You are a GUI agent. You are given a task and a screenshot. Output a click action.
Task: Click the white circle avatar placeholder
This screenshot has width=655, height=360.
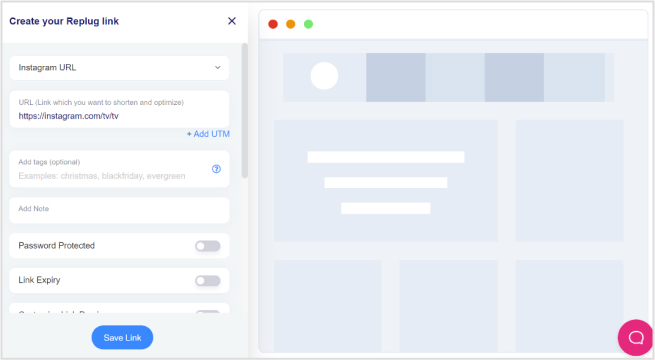point(324,76)
